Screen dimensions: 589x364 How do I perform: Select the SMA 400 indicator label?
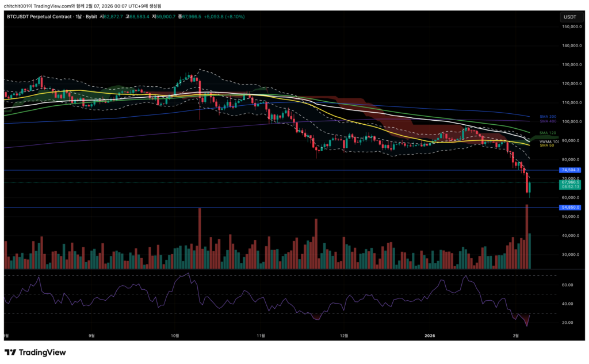548,121
